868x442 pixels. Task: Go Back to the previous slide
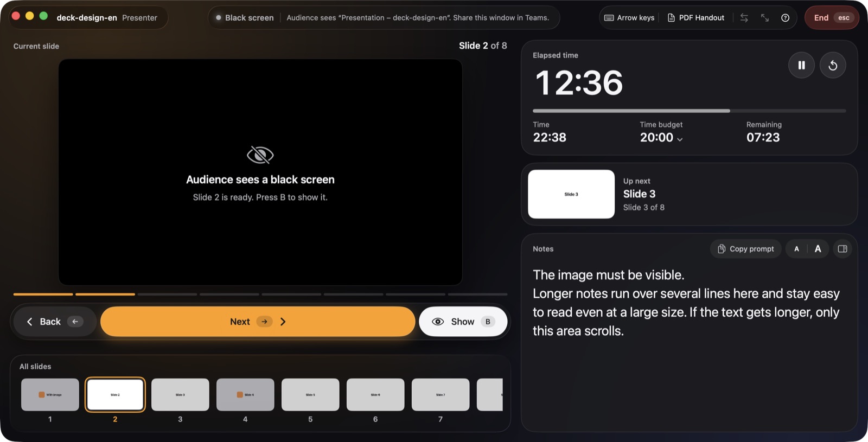tap(54, 322)
